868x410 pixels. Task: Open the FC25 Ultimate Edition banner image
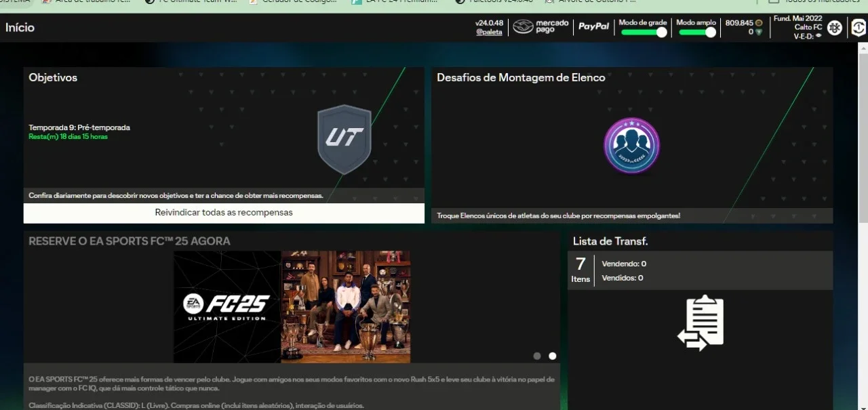[x=292, y=307]
